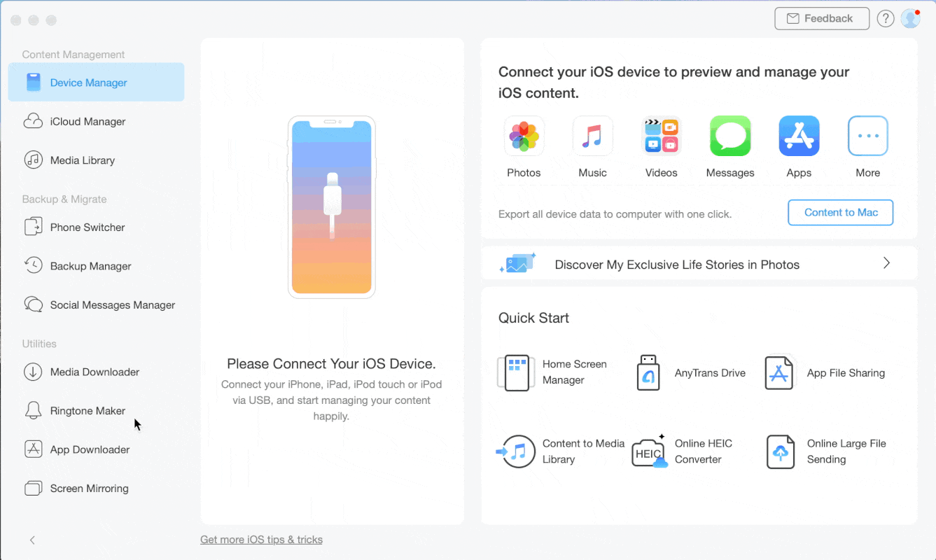
Task: Click the Feedback button
Action: point(822,19)
